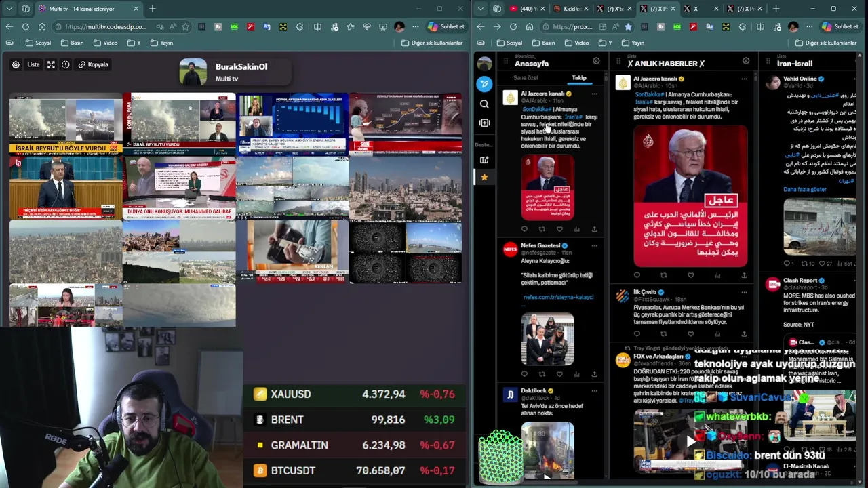Reply to Al Jazeera post in ANLIK HABERLER

point(637,275)
